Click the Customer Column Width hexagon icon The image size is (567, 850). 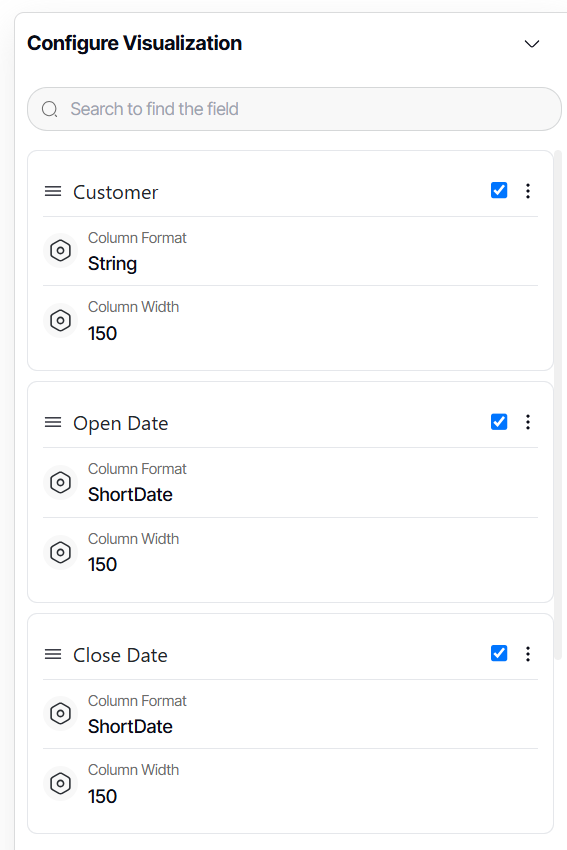point(60,320)
